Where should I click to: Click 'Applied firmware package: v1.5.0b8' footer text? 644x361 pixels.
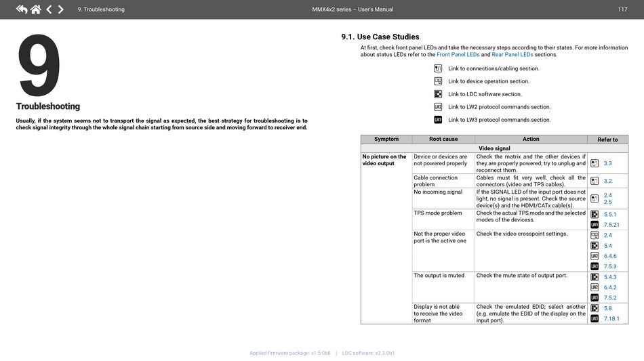coord(289,353)
